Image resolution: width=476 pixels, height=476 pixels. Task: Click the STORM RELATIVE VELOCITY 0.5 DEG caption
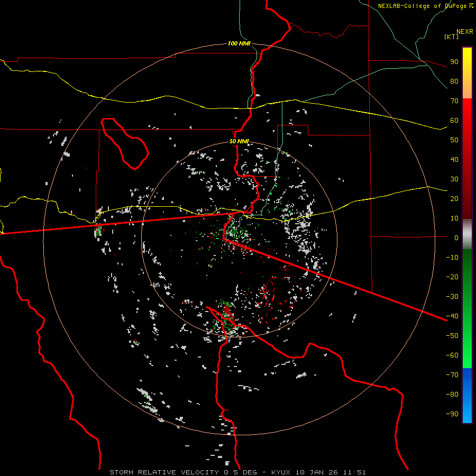click(183, 472)
